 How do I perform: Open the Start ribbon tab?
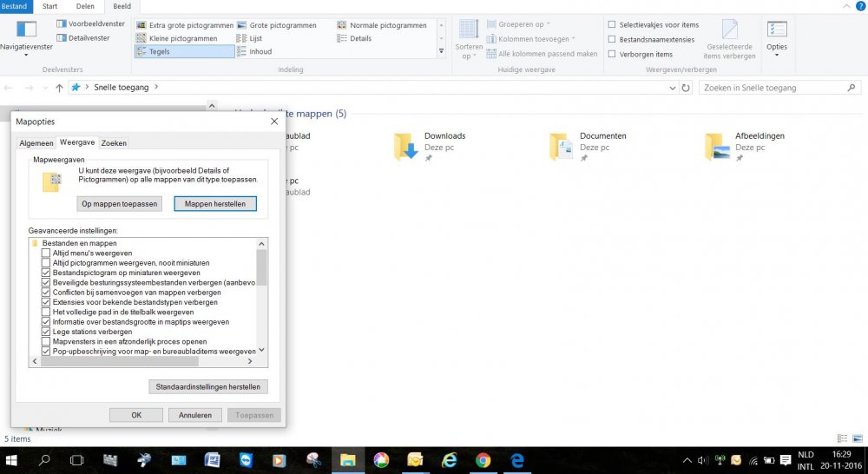(50, 6)
